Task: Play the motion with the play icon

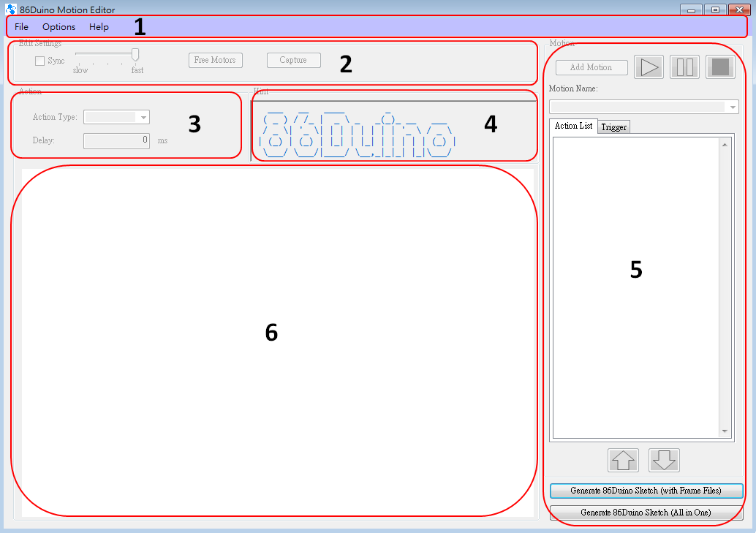Action: coord(649,67)
